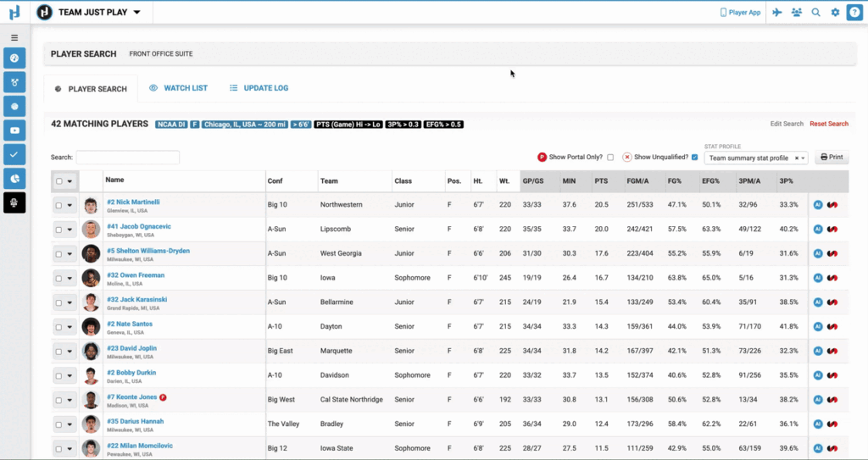Open the Update Log tab
The image size is (868, 460).
pyautogui.click(x=259, y=88)
